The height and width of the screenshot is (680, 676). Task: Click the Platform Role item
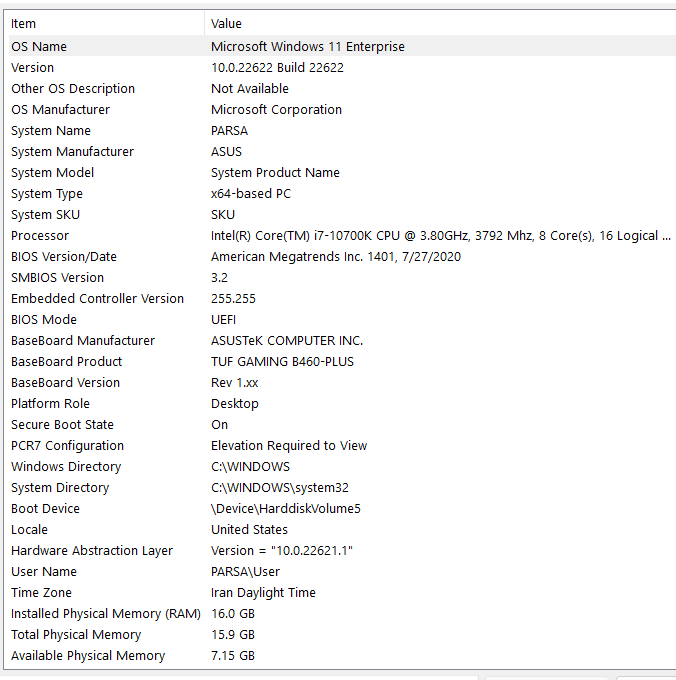50,404
